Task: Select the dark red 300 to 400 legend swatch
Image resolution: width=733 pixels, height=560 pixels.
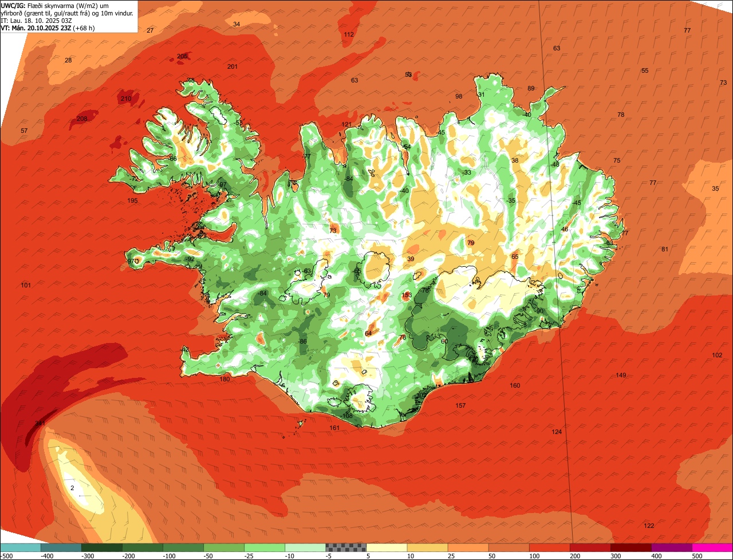Action: click(x=631, y=547)
